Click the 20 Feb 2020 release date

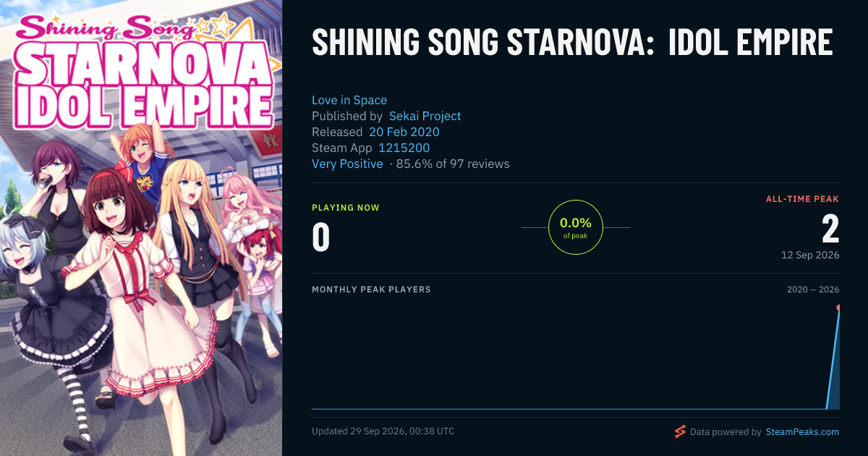click(404, 132)
